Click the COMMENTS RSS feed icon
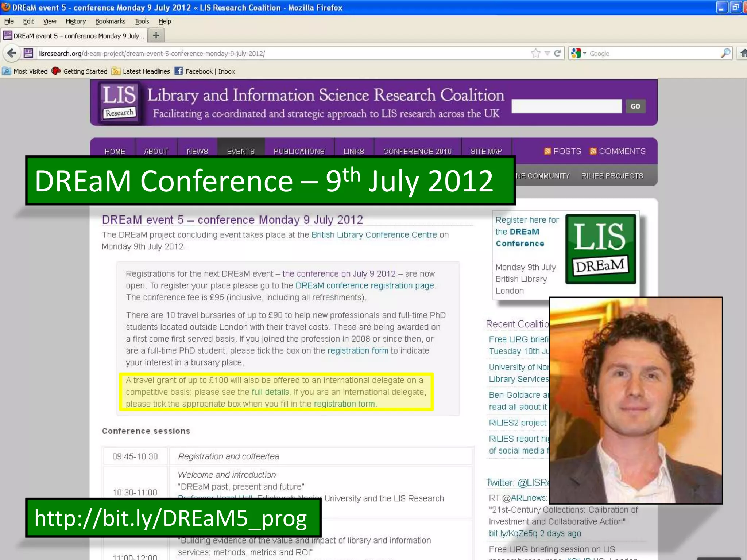The image size is (747, 560). coord(593,151)
